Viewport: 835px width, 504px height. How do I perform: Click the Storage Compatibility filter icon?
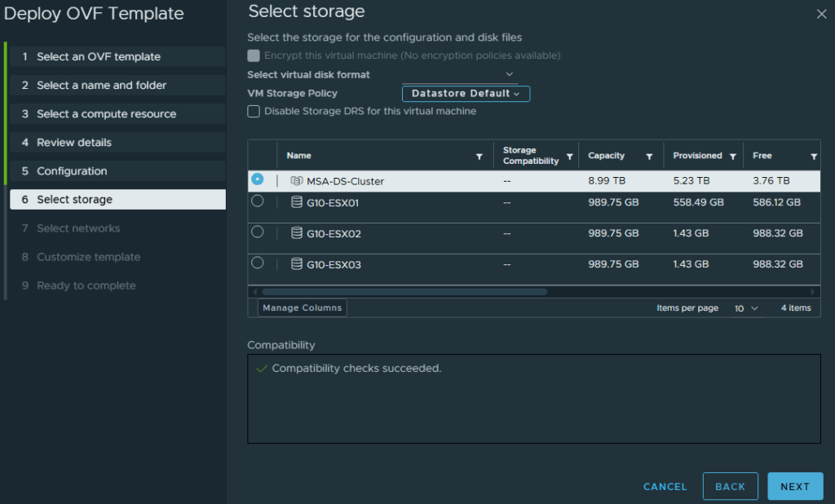click(x=571, y=155)
